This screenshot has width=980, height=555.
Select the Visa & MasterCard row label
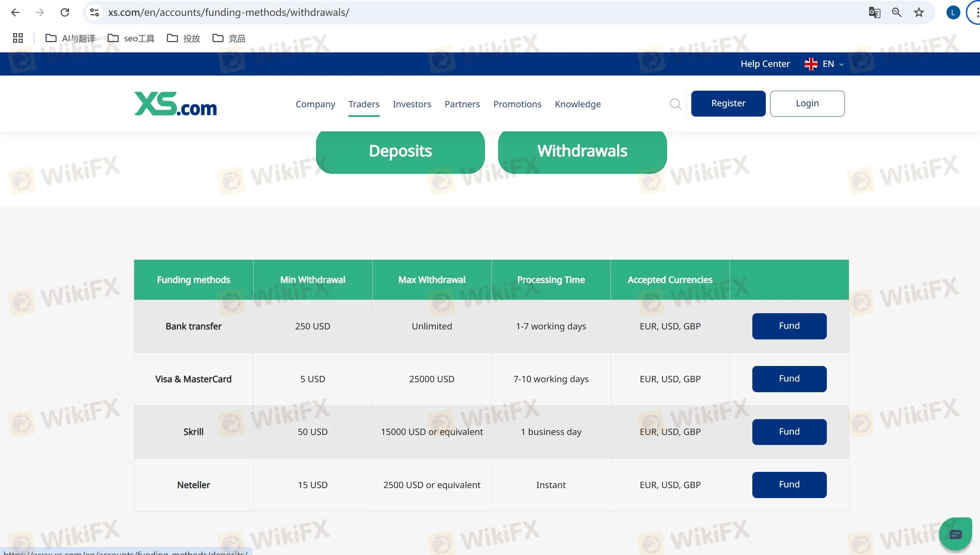coord(193,379)
